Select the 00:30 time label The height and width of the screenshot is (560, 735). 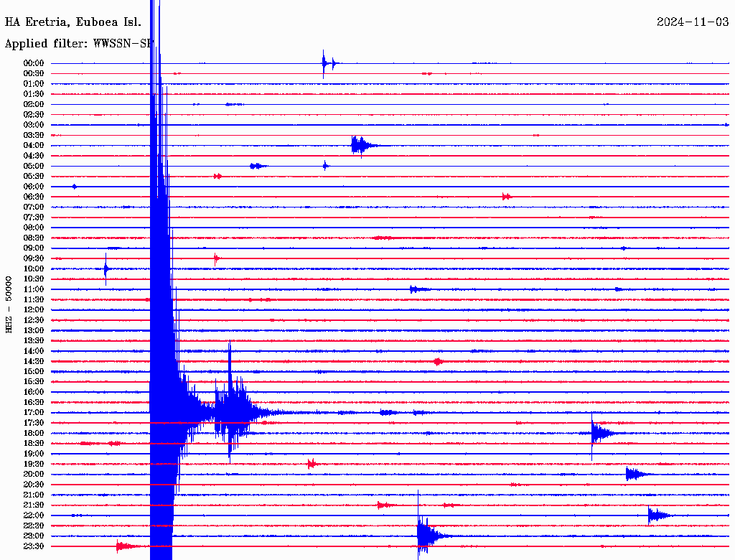34,74
